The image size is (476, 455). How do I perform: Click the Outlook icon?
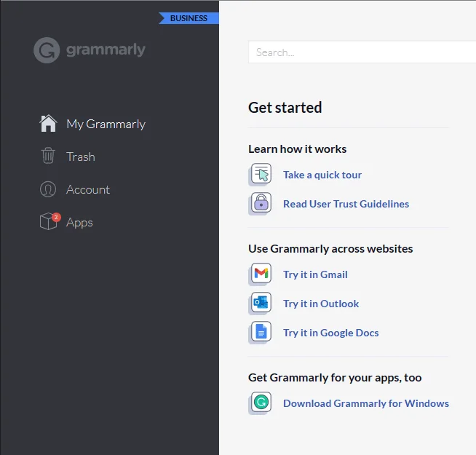[261, 303]
